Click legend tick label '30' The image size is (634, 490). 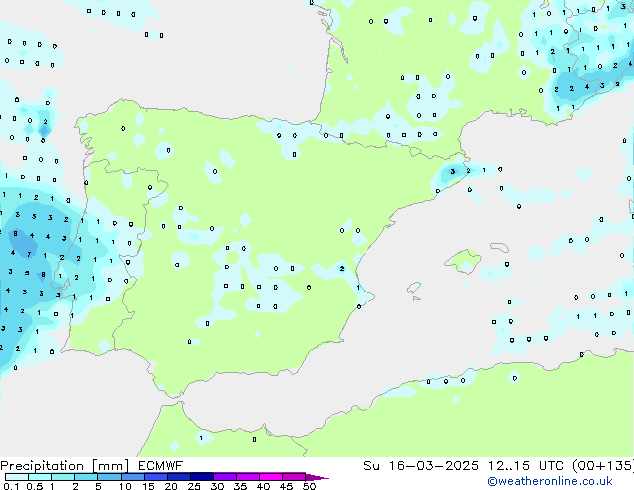217,486
